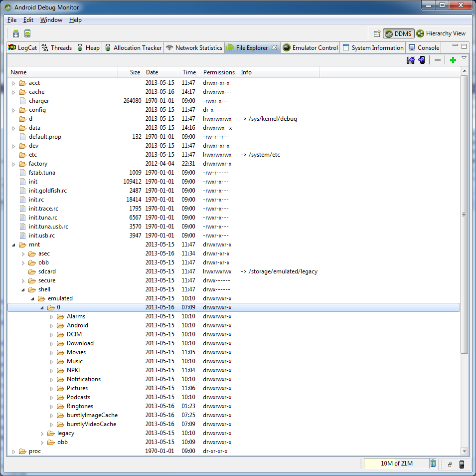Viewport: 476px width, 476px height.
Task: Select the burstlyImageCache folder icon
Action: coord(61,415)
